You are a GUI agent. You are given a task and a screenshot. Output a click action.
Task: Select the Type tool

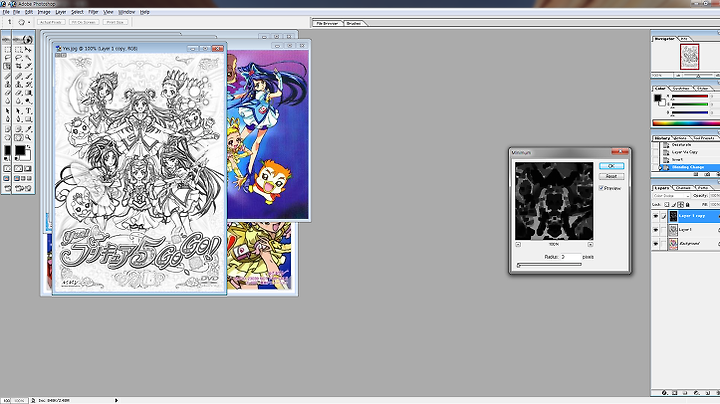click(28, 111)
